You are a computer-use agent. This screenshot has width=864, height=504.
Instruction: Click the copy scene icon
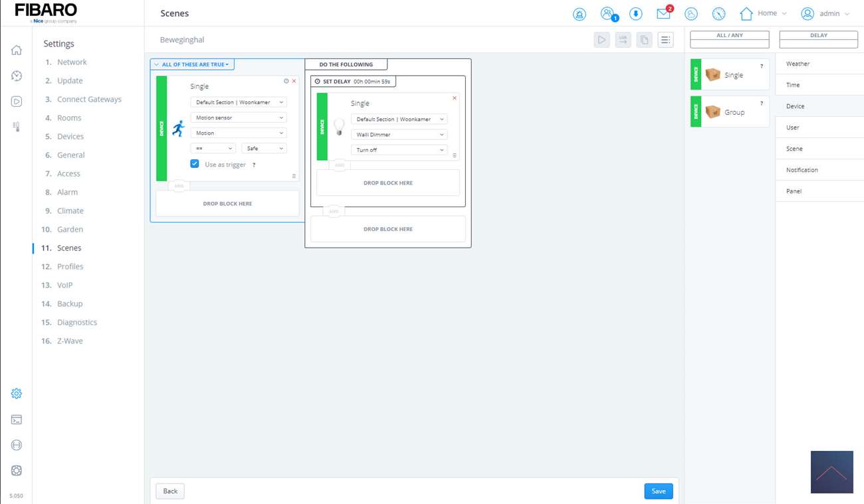[644, 40]
